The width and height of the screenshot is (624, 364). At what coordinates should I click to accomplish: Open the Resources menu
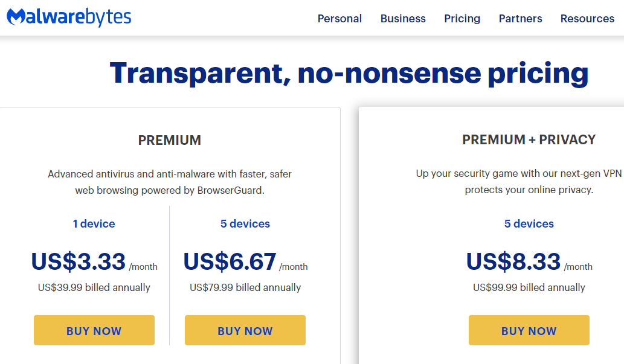click(x=587, y=19)
